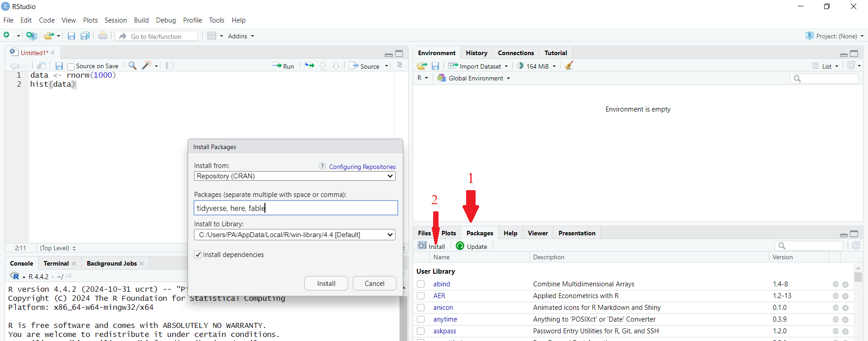Image resolution: width=868 pixels, height=341 pixels.
Task: Click the packages list scrollbar thumb
Action: [858, 277]
